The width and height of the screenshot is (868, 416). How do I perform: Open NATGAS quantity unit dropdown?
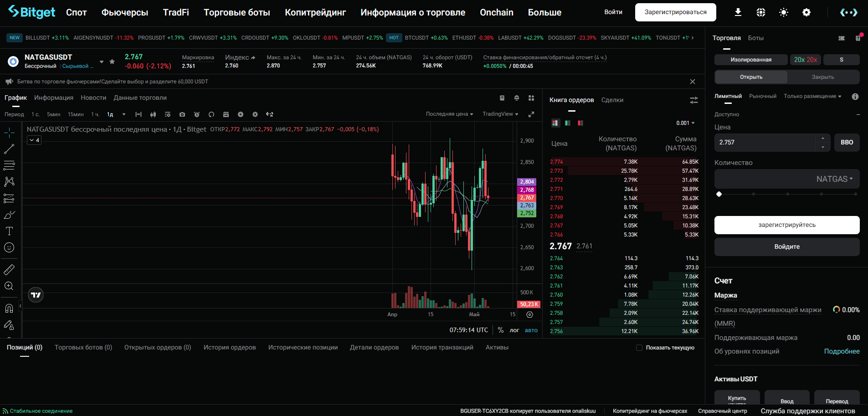[834, 179]
